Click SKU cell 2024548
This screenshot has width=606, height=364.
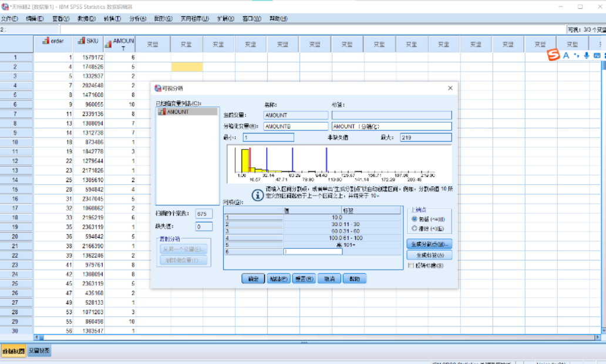[89, 85]
